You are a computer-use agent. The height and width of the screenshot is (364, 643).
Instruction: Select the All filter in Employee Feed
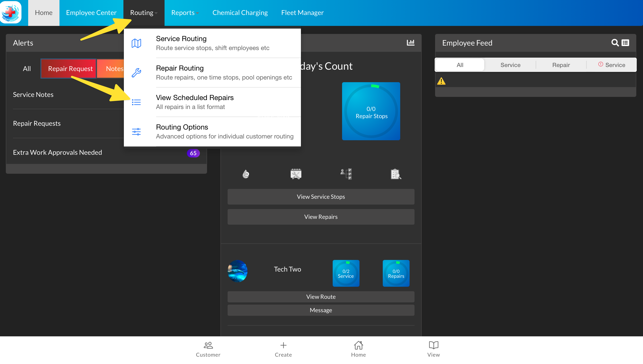pos(460,65)
